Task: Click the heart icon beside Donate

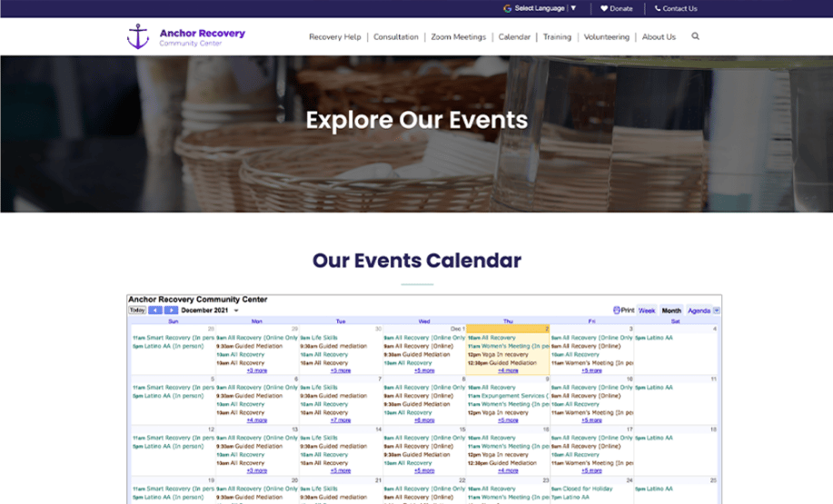Action: pyautogui.click(x=604, y=8)
